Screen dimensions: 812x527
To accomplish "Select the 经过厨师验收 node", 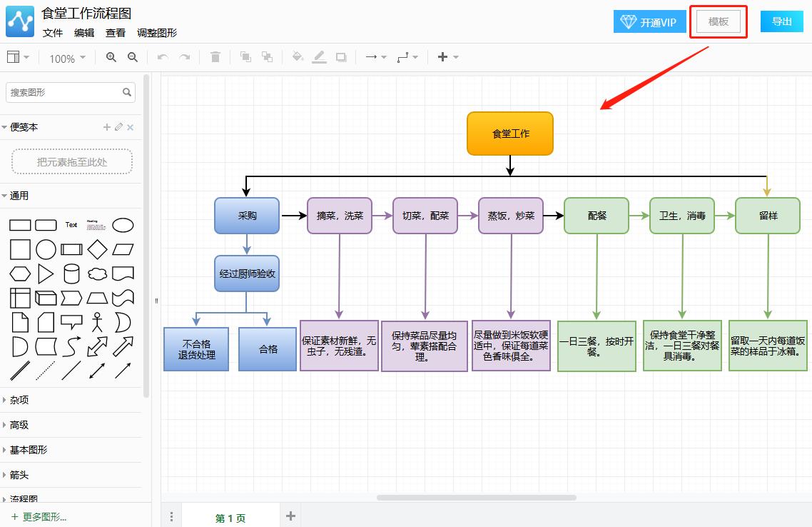I will pos(247,273).
